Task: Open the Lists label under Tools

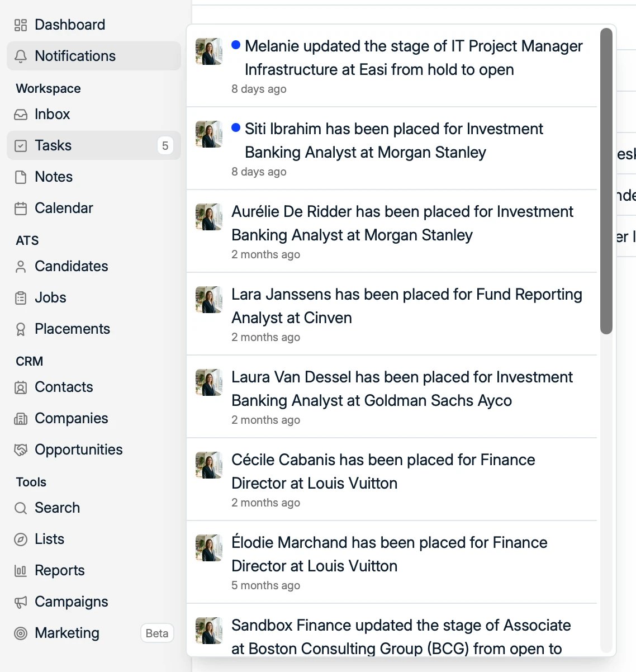Action: (x=49, y=539)
